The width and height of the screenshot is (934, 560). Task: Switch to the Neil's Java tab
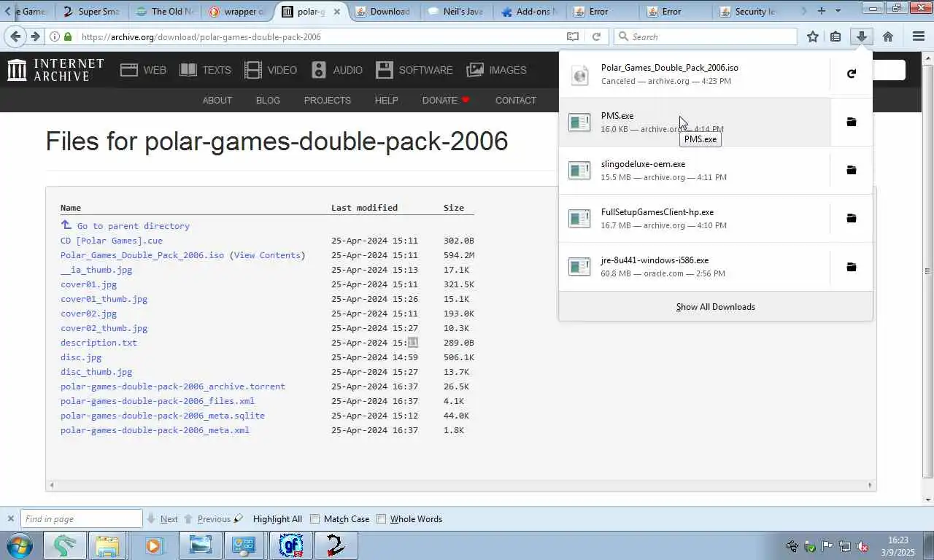tap(456, 11)
